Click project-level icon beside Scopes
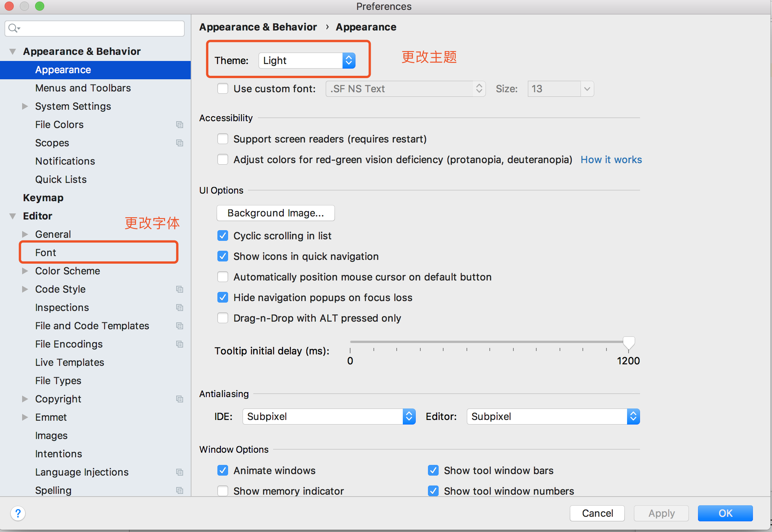The height and width of the screenshot is (532, 772). (x=180, y=143)
